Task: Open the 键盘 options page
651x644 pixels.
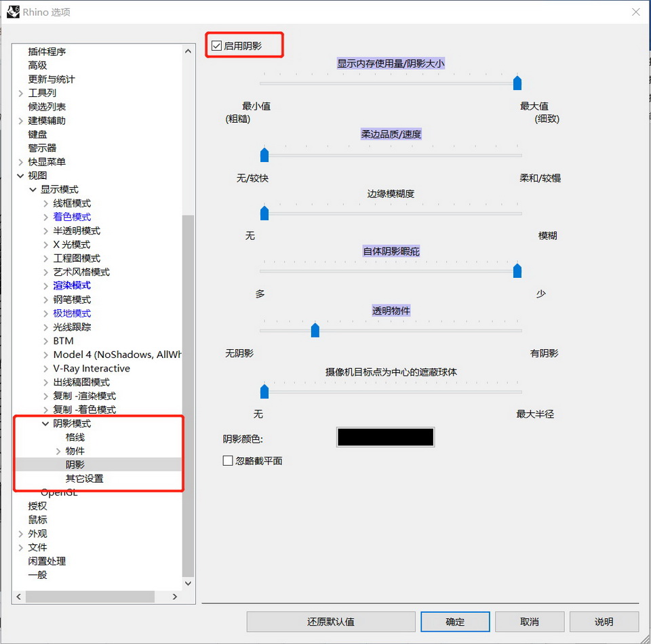Action: click(37, 134)
